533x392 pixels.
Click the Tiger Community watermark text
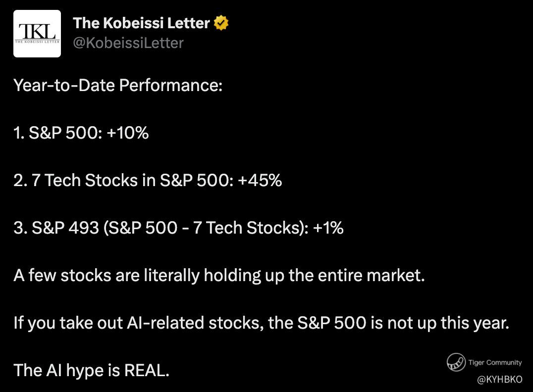click(495, 362)
